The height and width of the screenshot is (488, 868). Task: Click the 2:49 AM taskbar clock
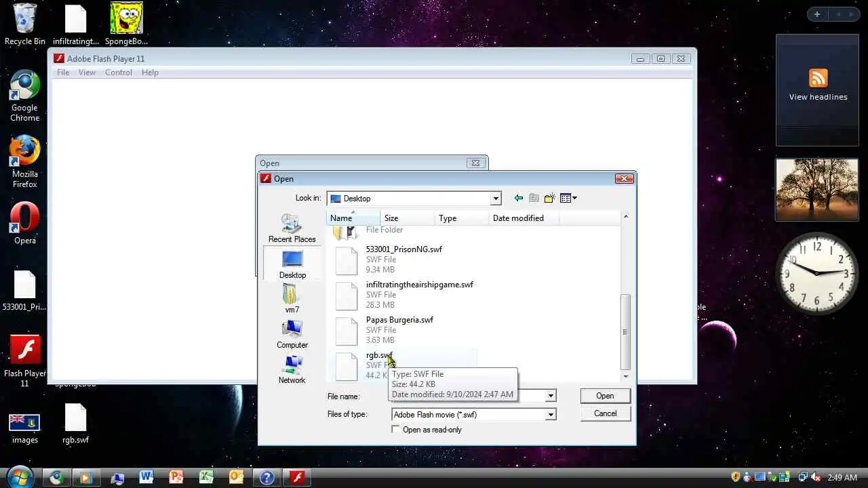coord(842,478)
